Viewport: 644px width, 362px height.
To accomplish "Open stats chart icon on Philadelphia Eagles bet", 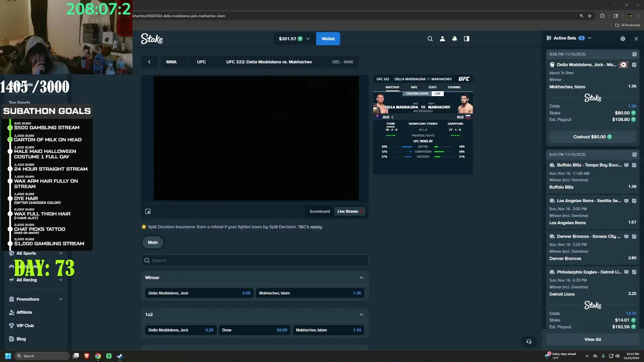I will 634,272.
